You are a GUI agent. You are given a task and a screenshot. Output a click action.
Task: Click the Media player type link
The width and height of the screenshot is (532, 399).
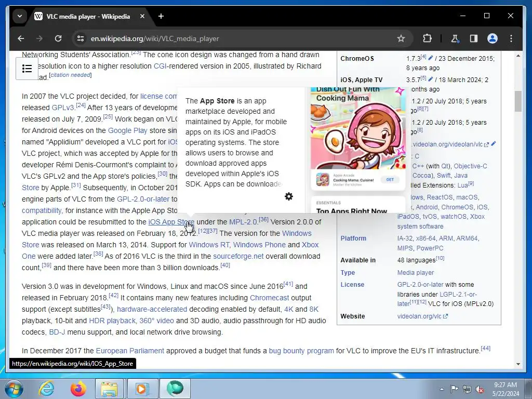(x=415, y=272)
